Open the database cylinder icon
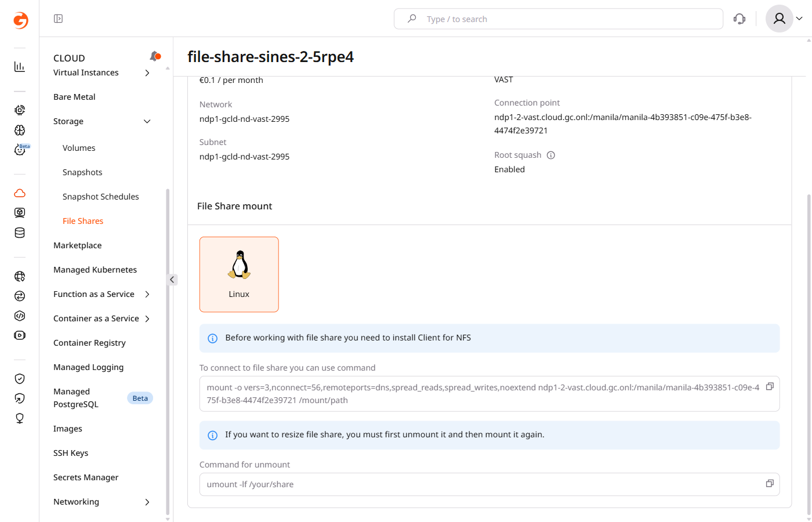 [x=20, y=233]
